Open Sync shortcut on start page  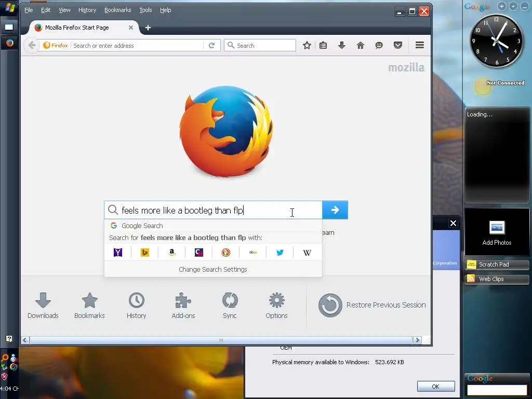pos(230,305)
